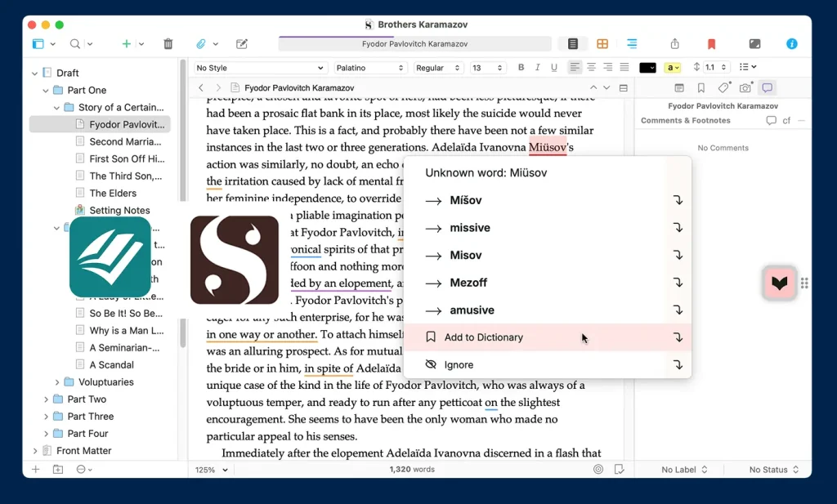The image size is (837, 504).
Task: Switch to outliner view mode
Action: tap(632, 44)
